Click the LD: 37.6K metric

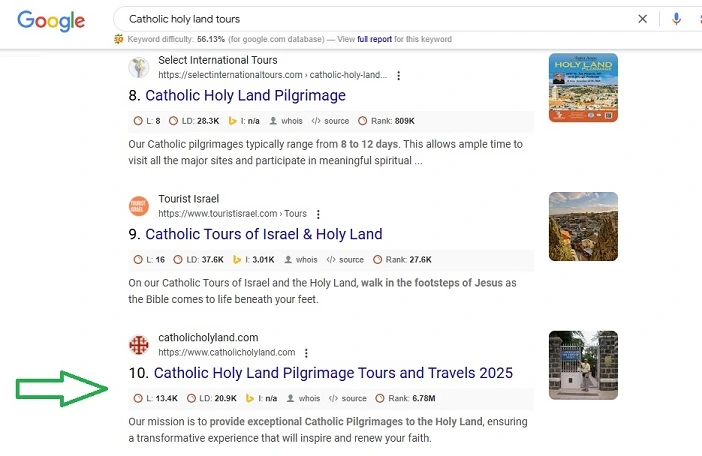[198, 260]
